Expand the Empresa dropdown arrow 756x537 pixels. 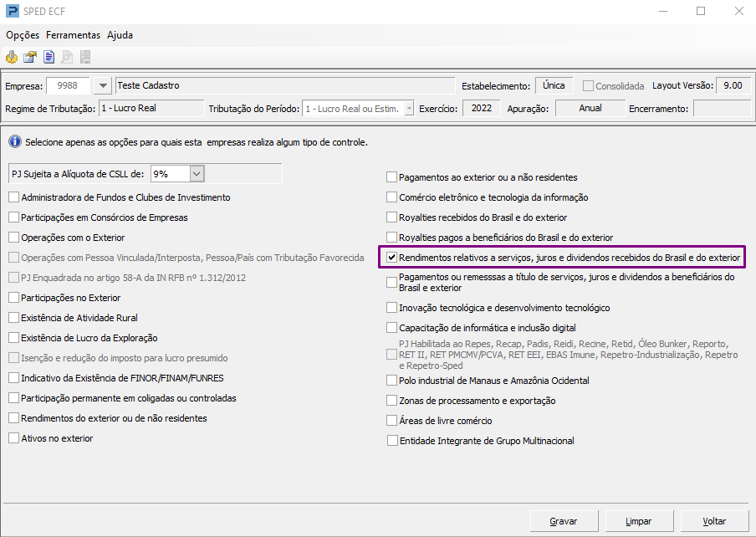103,86
